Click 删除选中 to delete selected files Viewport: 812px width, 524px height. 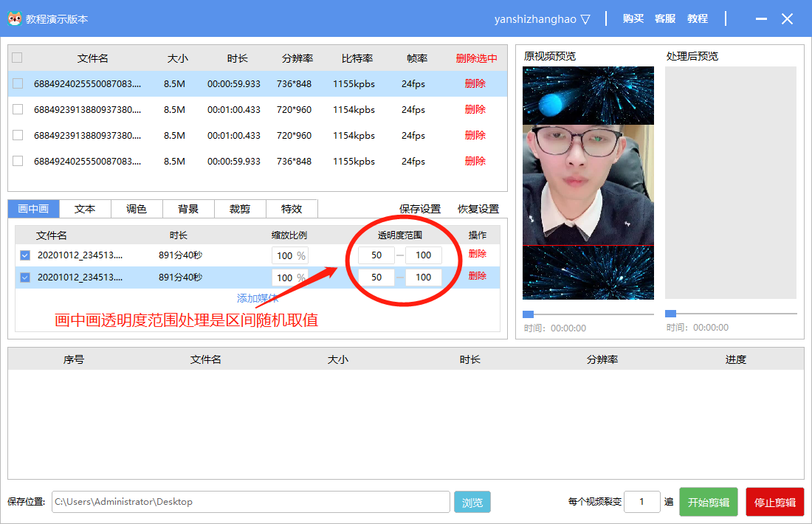[476, 58]
